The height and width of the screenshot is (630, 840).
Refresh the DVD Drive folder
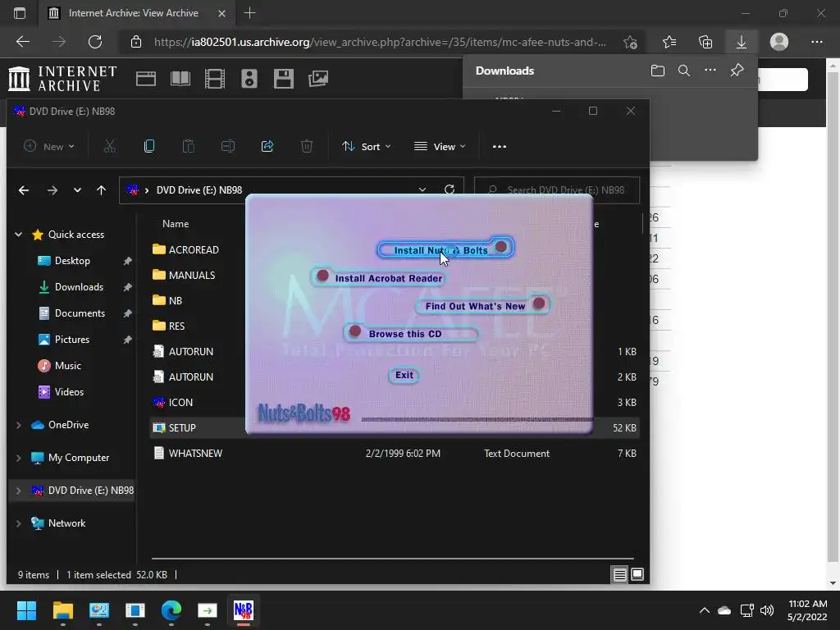(x=450, y=189)
